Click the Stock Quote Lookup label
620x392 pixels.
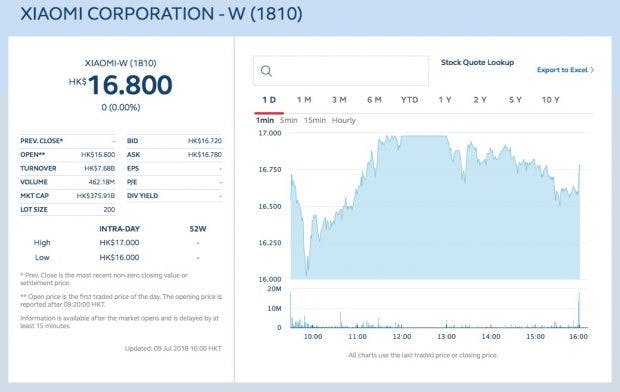[x=477, y=62]
